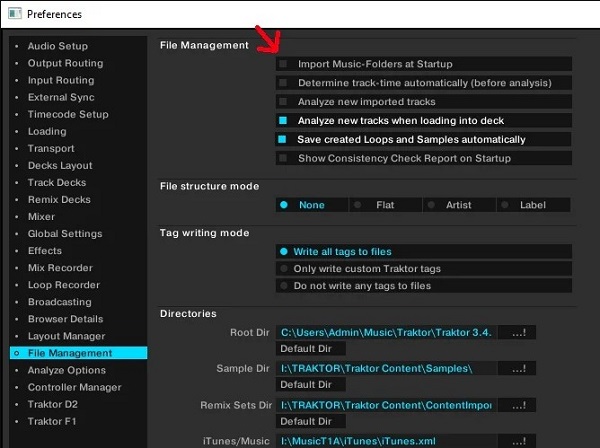The width and height of the screenshot is (600, 448).
Task: Open Audio Setup preferences page
Action: click(58, 46)
